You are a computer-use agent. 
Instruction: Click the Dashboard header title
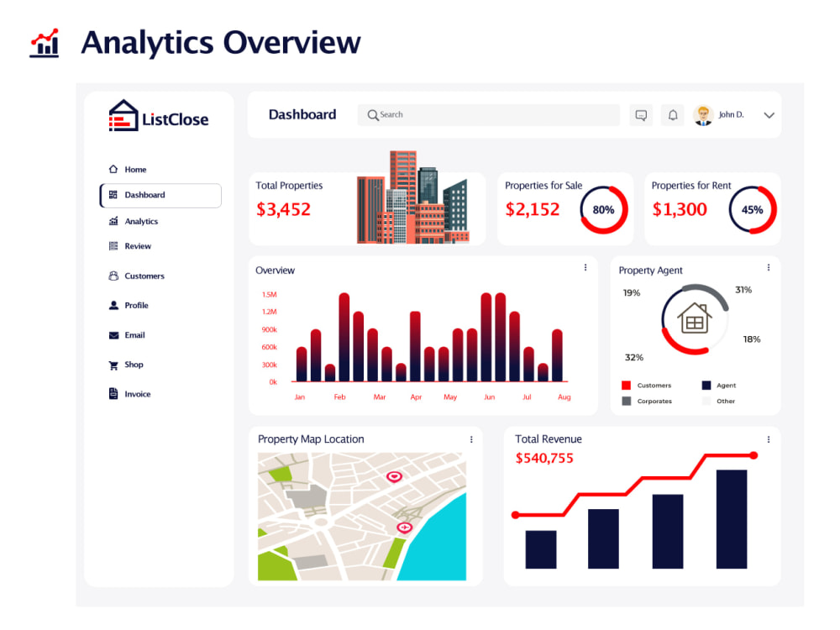click(302, 114)
